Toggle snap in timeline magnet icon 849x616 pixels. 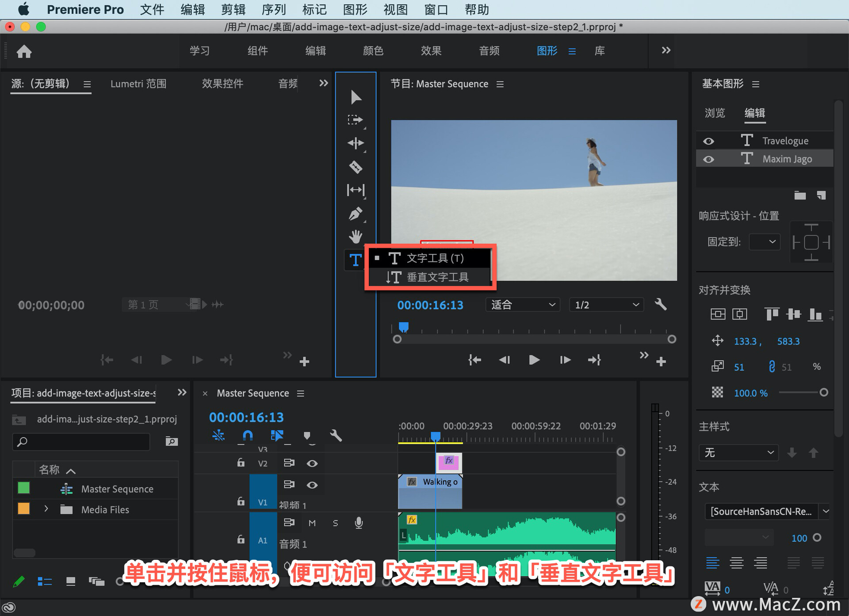click(x=248, y=436)
